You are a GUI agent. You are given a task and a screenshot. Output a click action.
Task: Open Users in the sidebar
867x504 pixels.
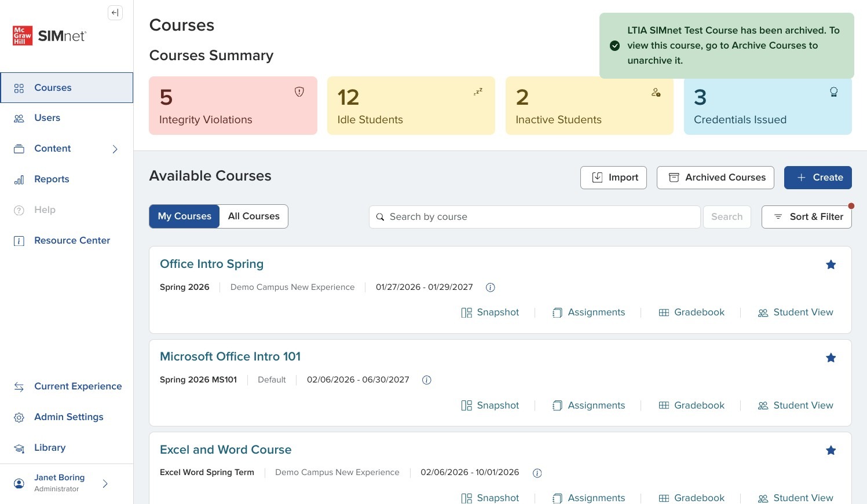pyautogui.click(x=67, y=118)
